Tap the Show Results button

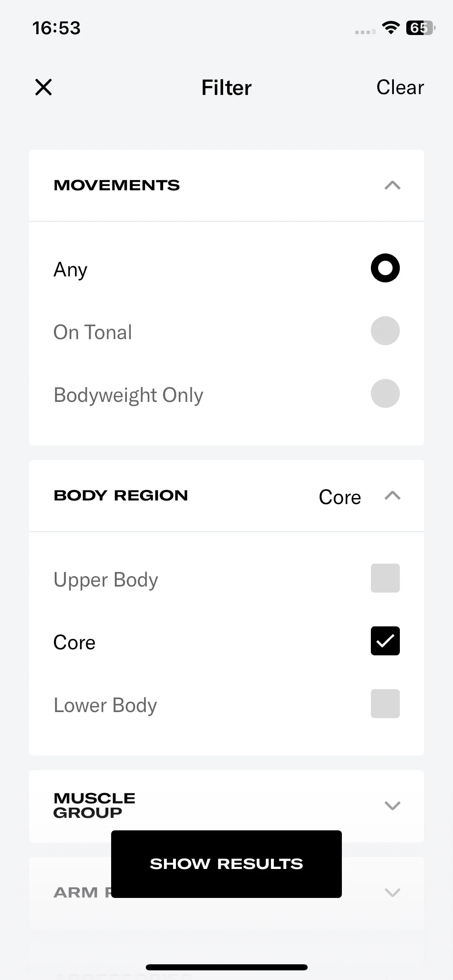point(226,864)
